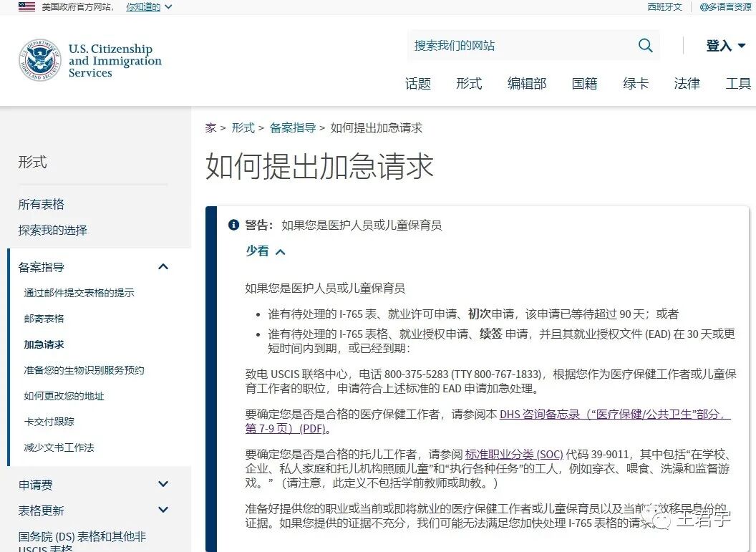The image size is (756, 552).
Task: Select 话题 in the navigation bar
Action: 418,84
